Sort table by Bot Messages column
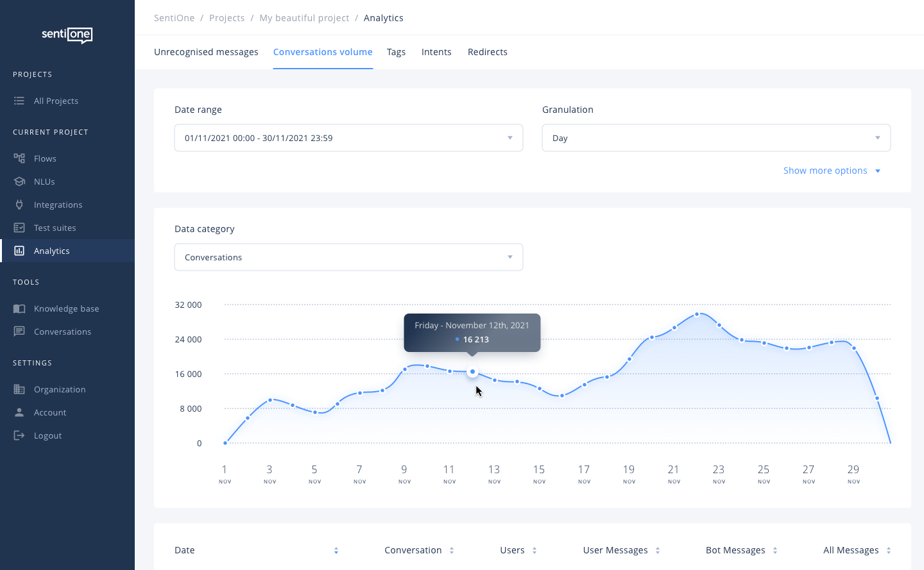Image resolution: width=924 pixels, height=570 pixels. click(775, 551)
